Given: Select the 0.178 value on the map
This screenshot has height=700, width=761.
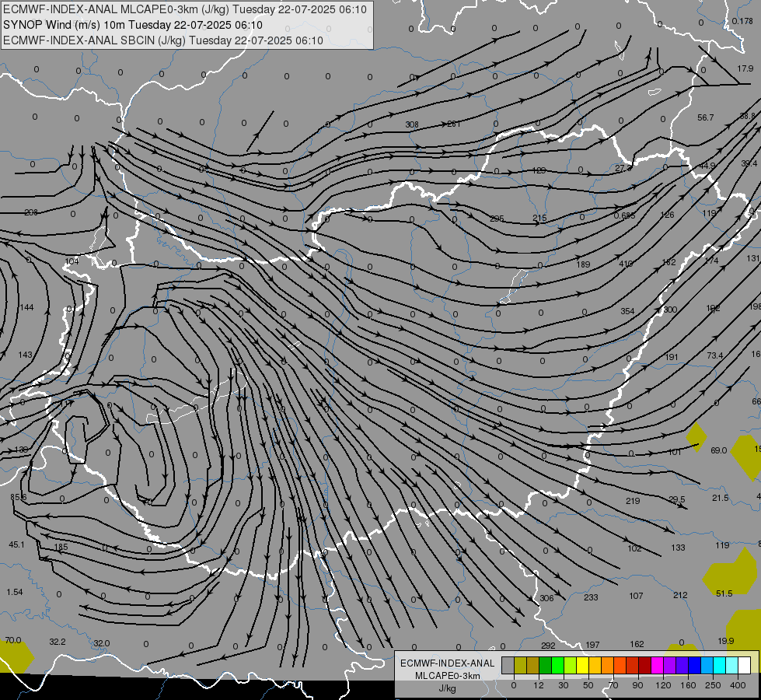Looking at the screenshot, I should tap(742, 21).
